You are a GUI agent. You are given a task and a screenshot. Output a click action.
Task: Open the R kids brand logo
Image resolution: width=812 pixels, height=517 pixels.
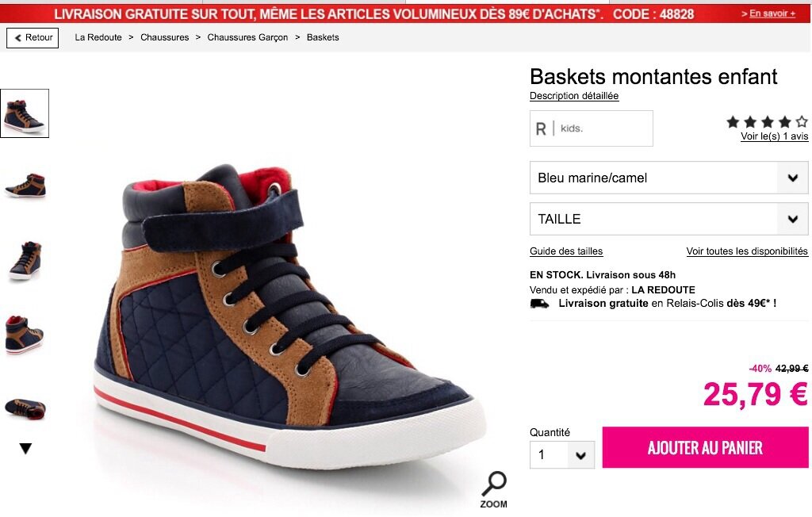[x=591, y=128]
